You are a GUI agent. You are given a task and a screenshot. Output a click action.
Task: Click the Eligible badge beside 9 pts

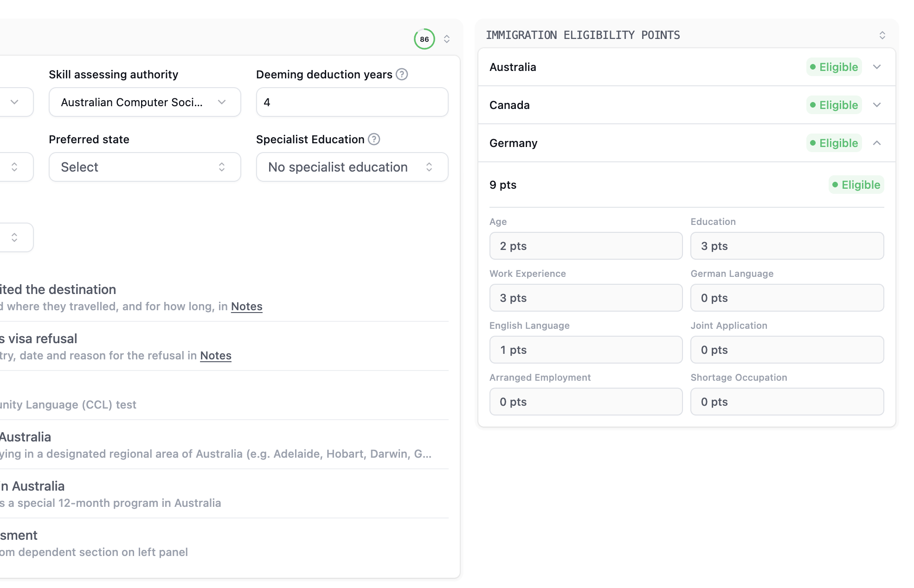[x=856, y=185]
